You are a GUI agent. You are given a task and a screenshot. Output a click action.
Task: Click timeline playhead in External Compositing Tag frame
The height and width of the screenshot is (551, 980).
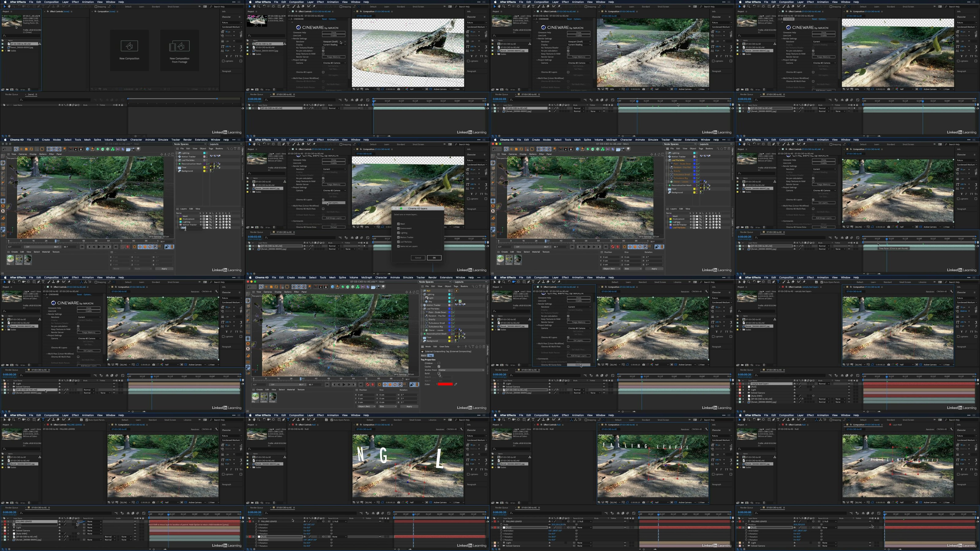click(x=301, y=379)
